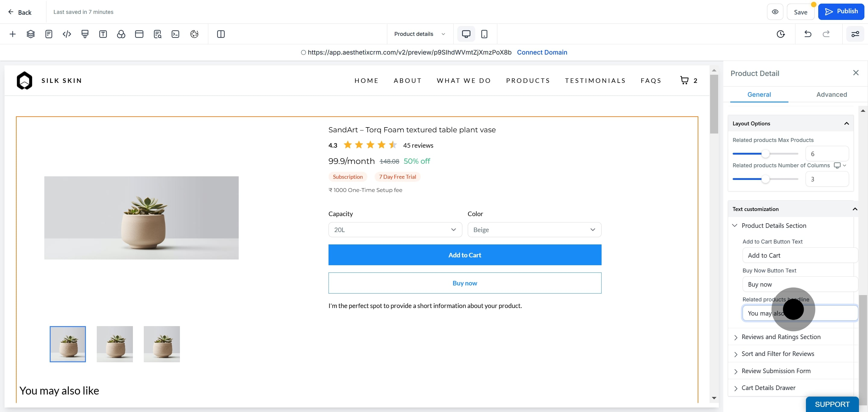The image size is (868, 412).
Task: Open the custom code icon
Action: [x=67, y=34]
